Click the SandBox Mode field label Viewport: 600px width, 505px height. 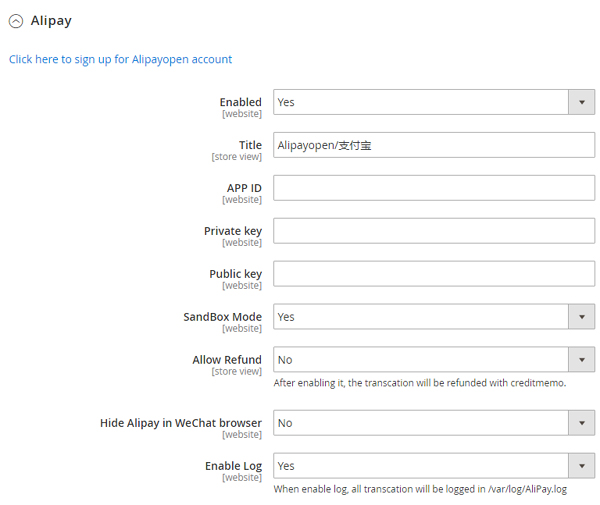tap(222, 317)
